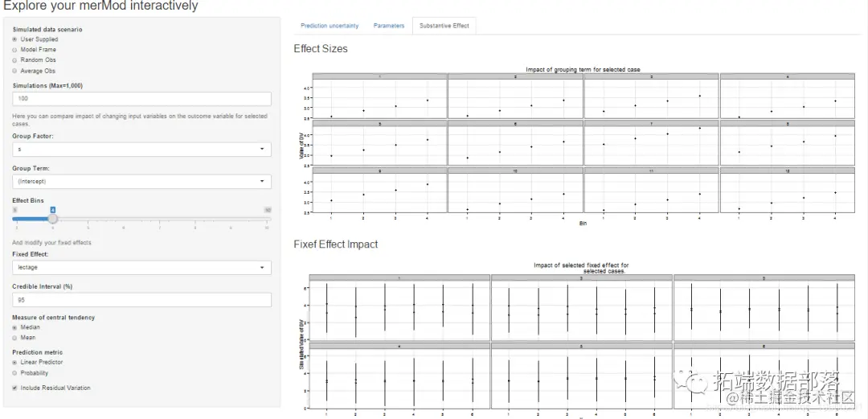Click the 'Measure of central tendency' label

click(x=54, y=318)
